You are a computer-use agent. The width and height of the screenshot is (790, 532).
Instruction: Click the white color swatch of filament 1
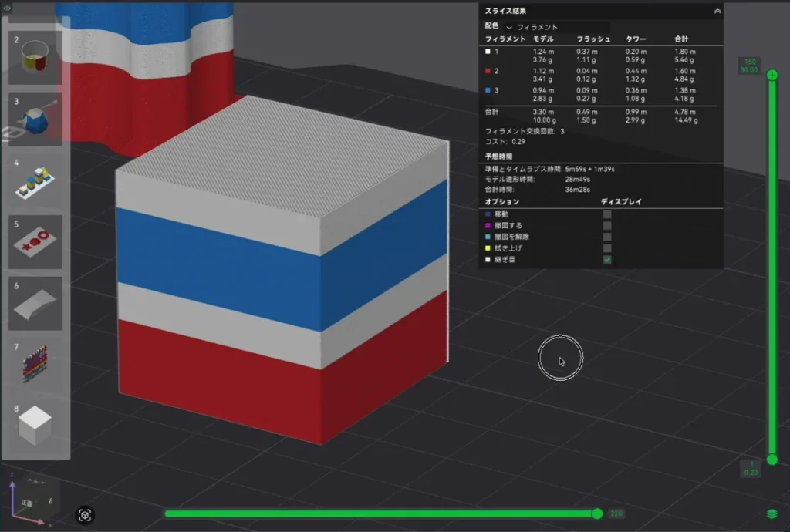click(488, 52)
